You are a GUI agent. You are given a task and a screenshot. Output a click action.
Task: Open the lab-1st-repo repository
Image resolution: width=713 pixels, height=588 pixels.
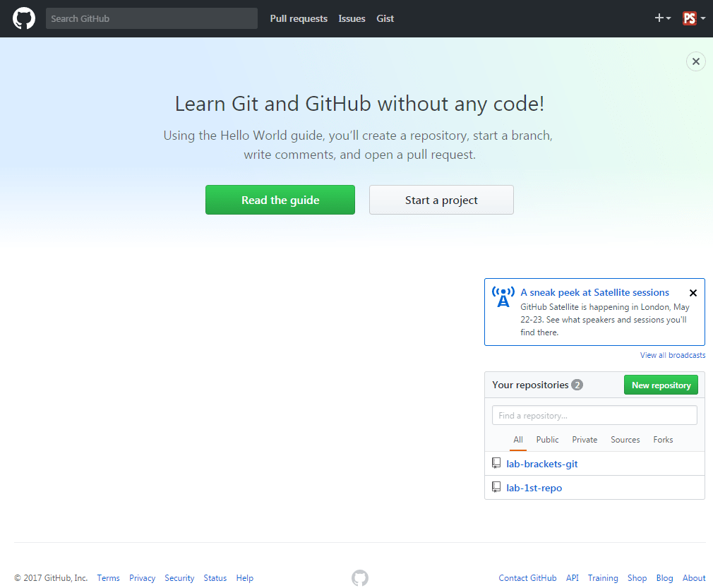coord(534,488)
